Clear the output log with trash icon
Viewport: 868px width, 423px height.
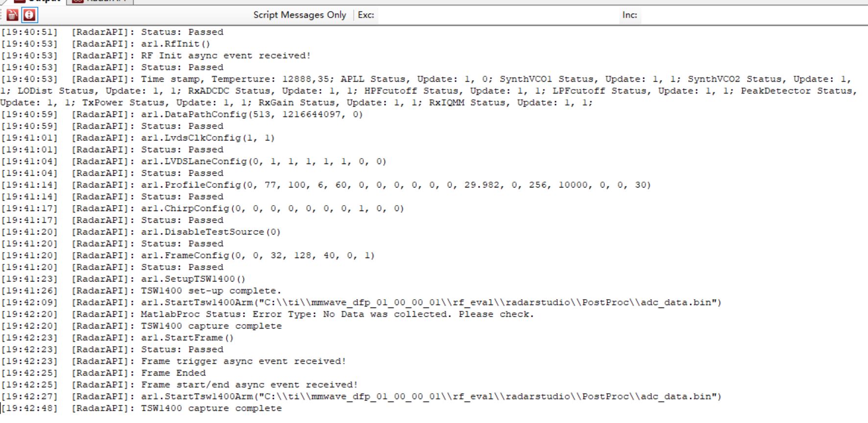tap(13, 15)
